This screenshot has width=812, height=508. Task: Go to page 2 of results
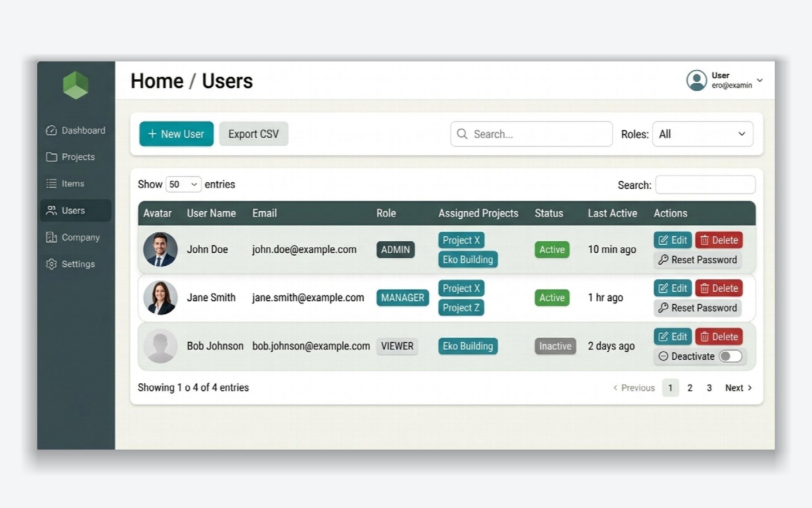pos(690,388)
